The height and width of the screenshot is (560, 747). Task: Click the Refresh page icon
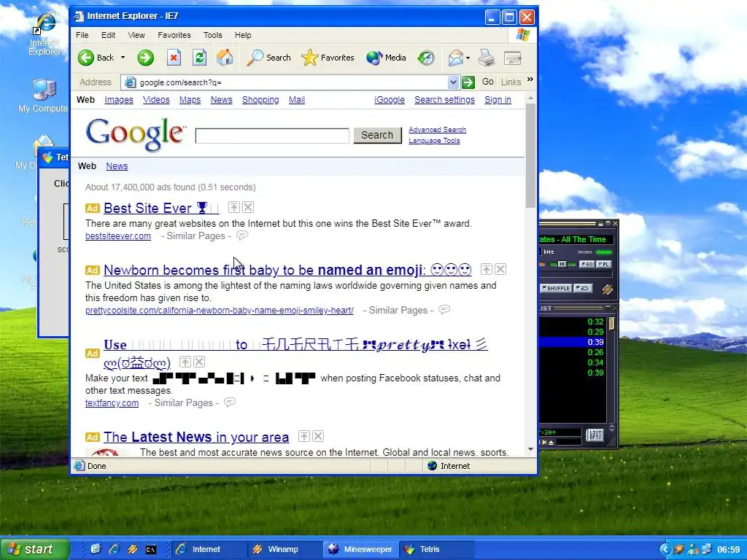point(199,58)
